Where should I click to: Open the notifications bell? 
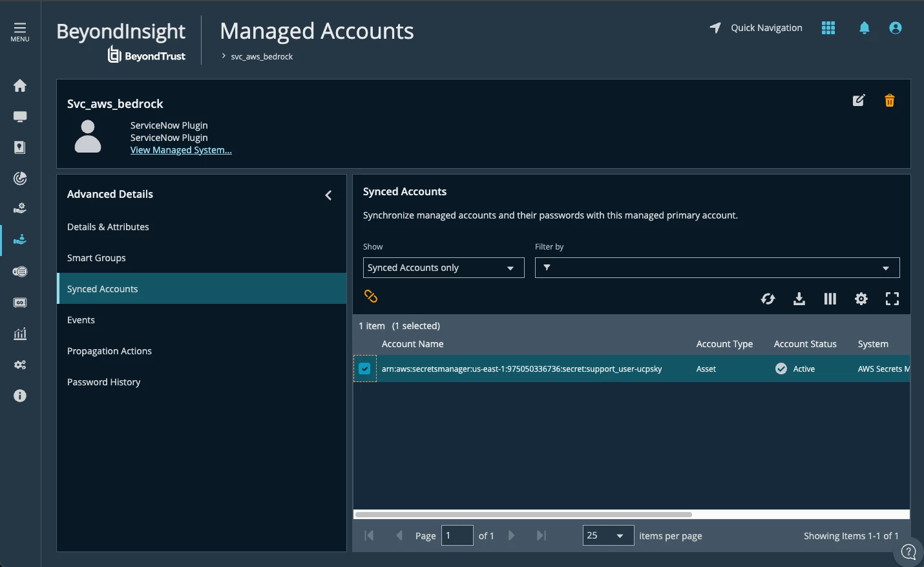[865, 28]
